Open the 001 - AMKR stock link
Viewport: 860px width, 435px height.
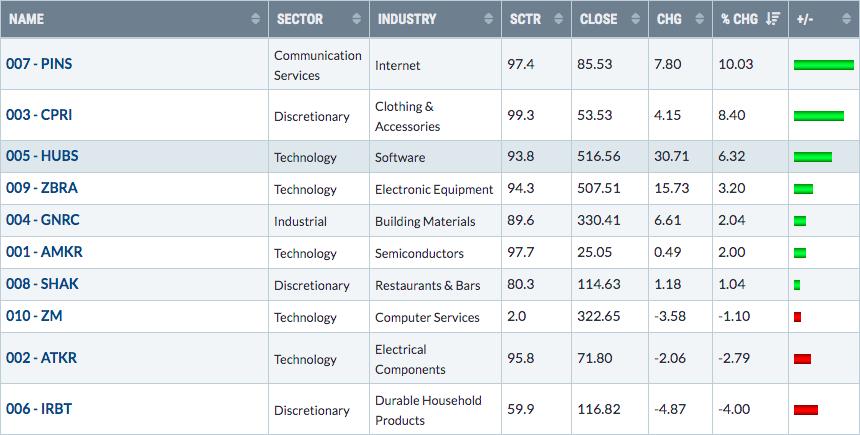click(44, 252)
